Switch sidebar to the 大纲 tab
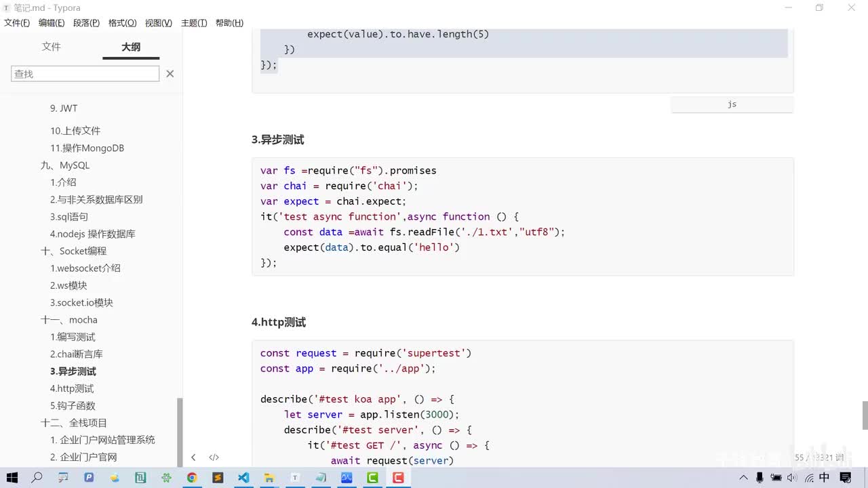 pos(131,47)
